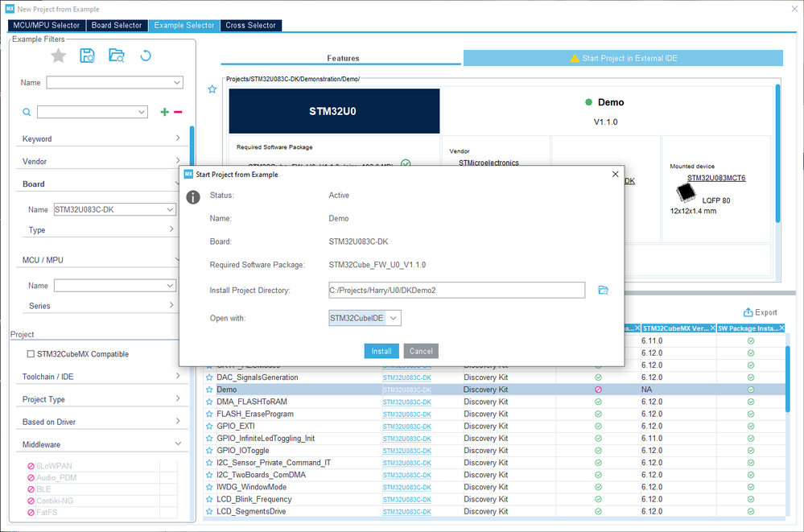Open the MCU / MPU Name dropdown
The height and width of the screenshot is (532, 804).
coord(170,285)
